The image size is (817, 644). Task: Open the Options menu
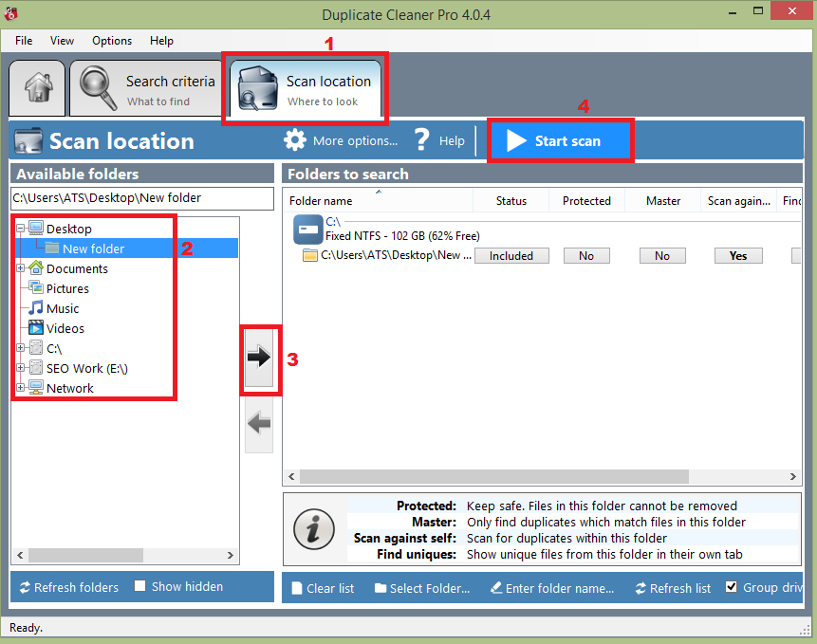point(112,41)
